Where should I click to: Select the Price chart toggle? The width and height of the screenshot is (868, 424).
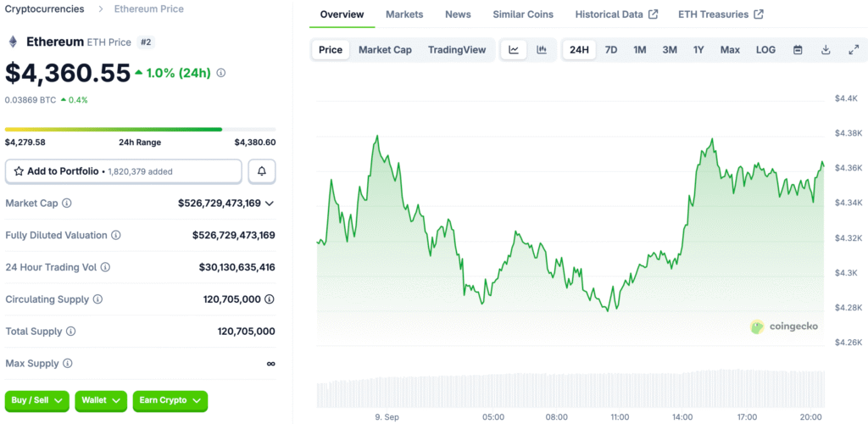click(331, 50)
